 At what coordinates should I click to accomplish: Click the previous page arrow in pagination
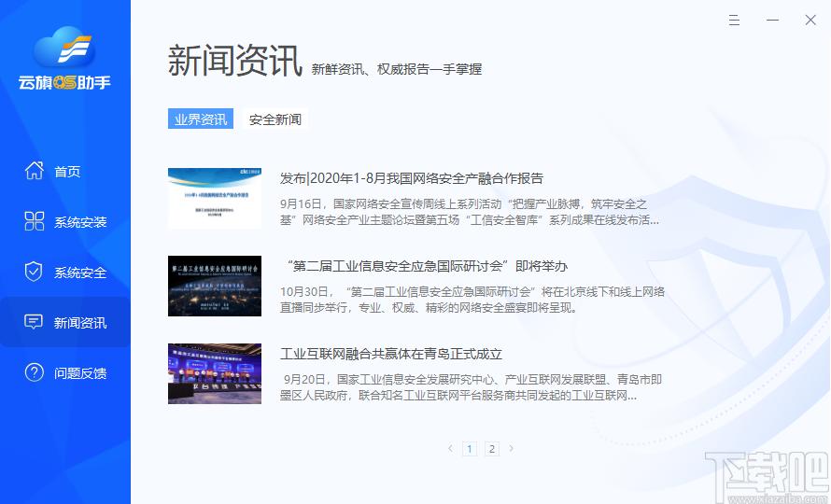450,449
